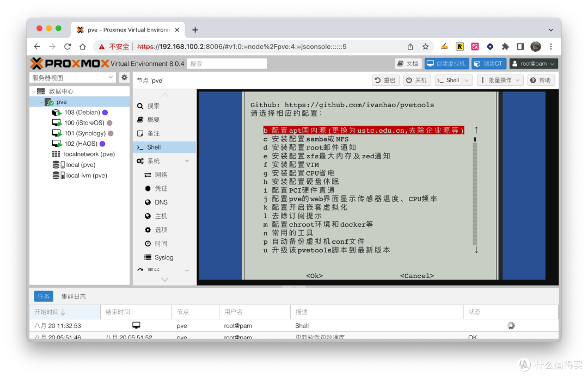The height and width of the screenshot is (377, 588).
Task: Open the 概要 summary menu item
Action: pyautogui.click(x=164, y=120)
